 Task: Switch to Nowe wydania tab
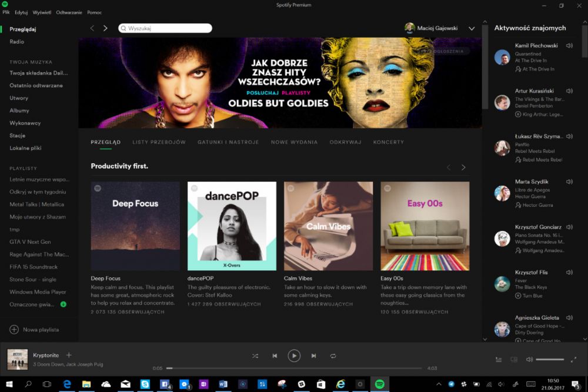(x=295, y=142)
